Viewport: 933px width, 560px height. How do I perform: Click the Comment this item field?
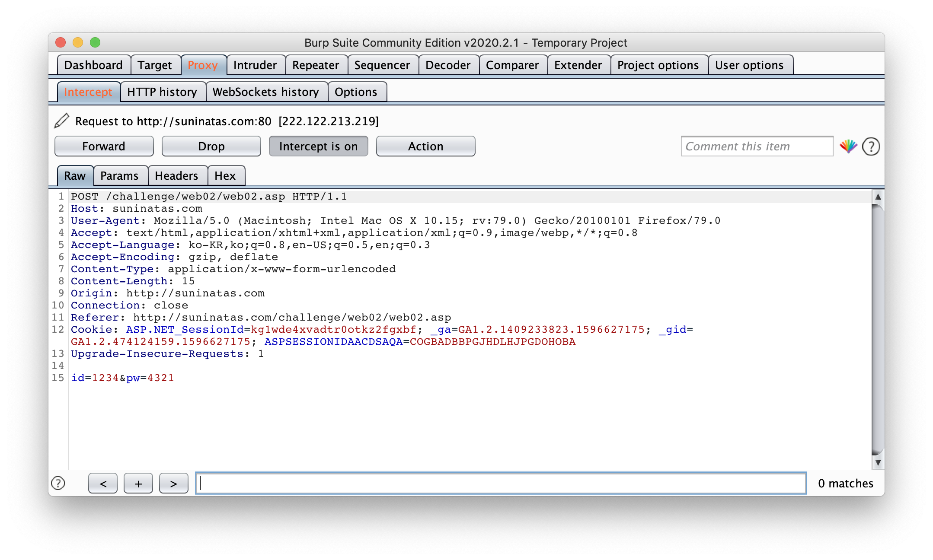757,146
